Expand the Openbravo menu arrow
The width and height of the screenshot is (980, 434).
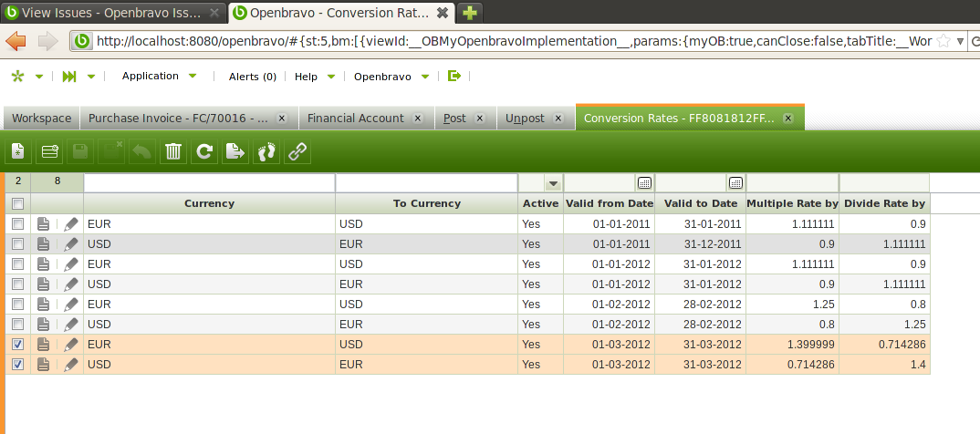coord(425,77)
